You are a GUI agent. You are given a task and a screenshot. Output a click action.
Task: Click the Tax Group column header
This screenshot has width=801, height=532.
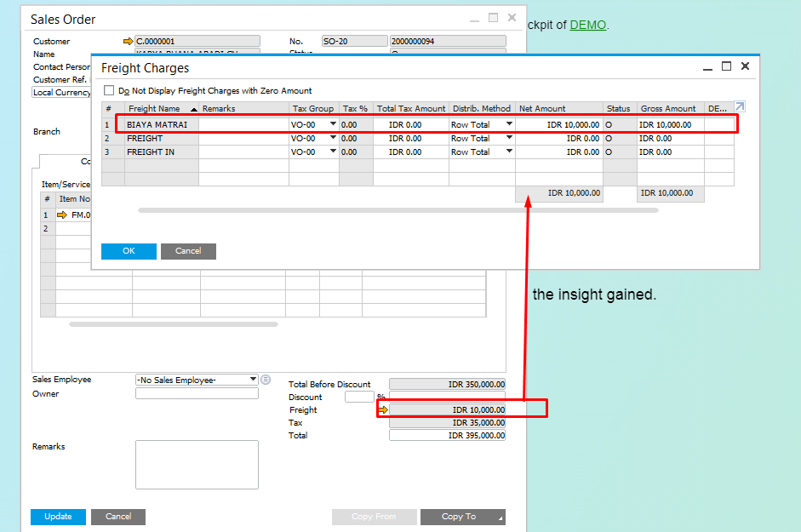[x=313, y=108]
